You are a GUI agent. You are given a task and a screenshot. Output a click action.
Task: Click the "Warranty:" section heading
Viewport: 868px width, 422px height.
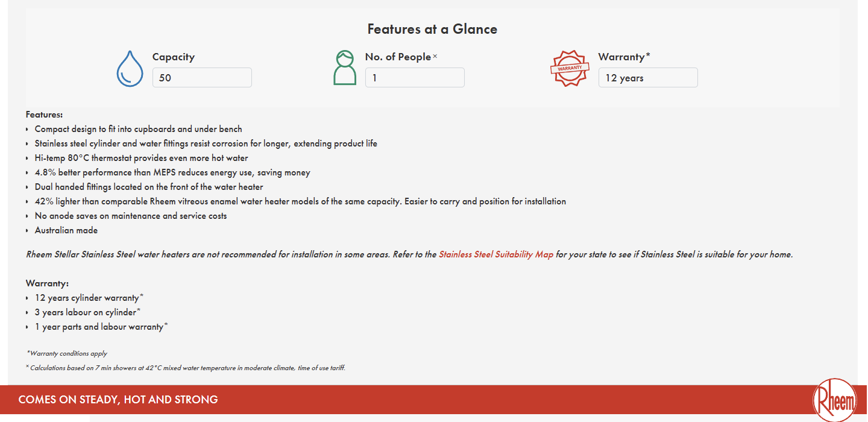(x=47, y=283)
